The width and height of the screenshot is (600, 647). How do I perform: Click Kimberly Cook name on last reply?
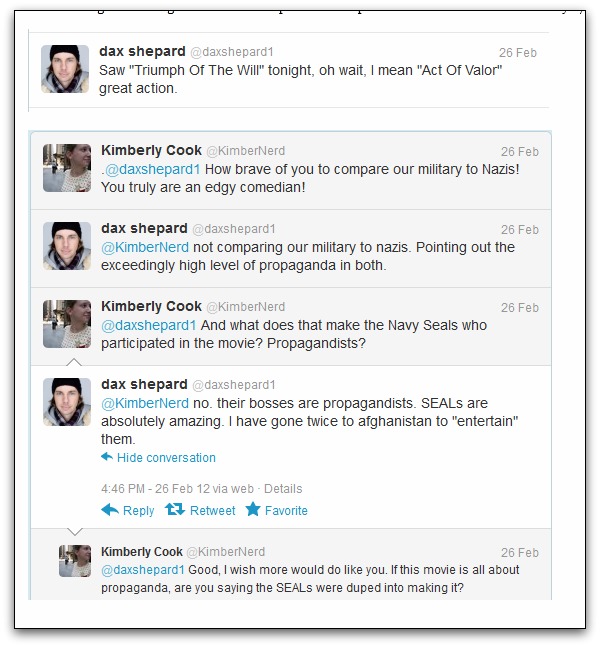(141, 552)
